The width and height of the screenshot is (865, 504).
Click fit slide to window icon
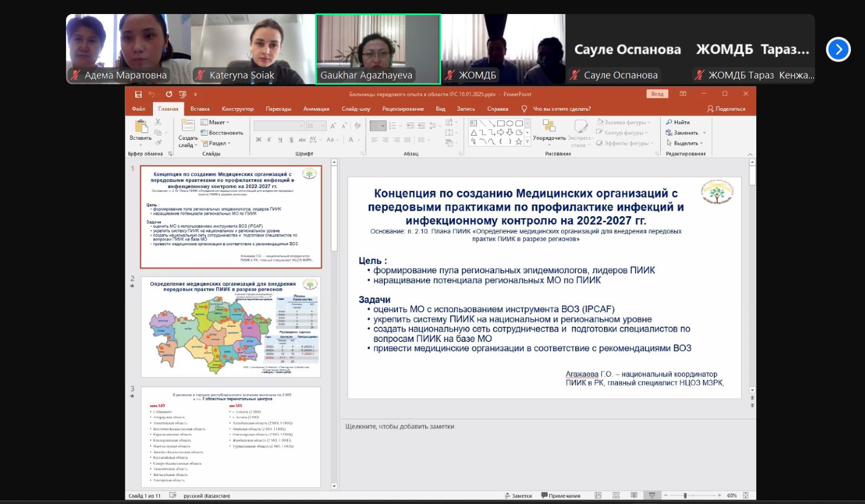(x=746, y=495)
